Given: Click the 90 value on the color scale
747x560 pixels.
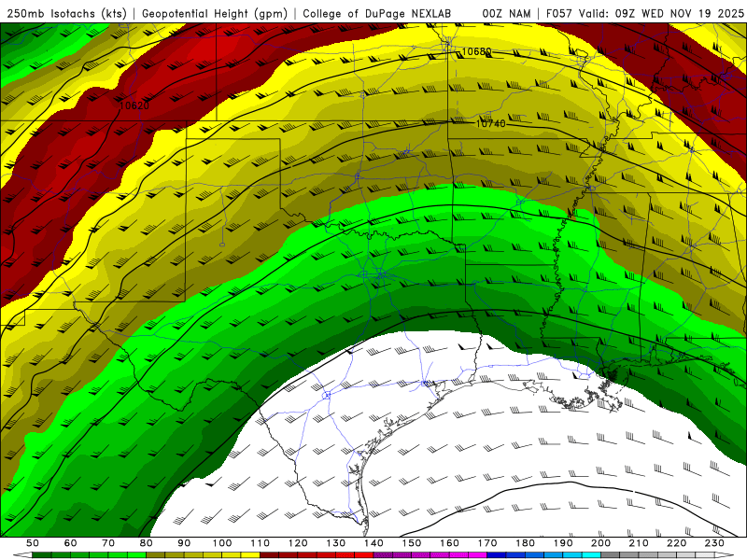Looking at the screenshot, I should (x=184, y=543).
